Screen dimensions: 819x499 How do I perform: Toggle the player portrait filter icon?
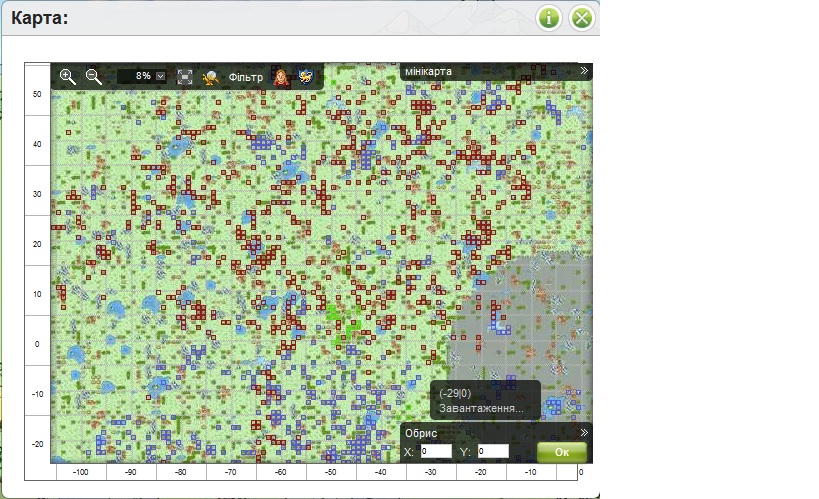[281, 77]
